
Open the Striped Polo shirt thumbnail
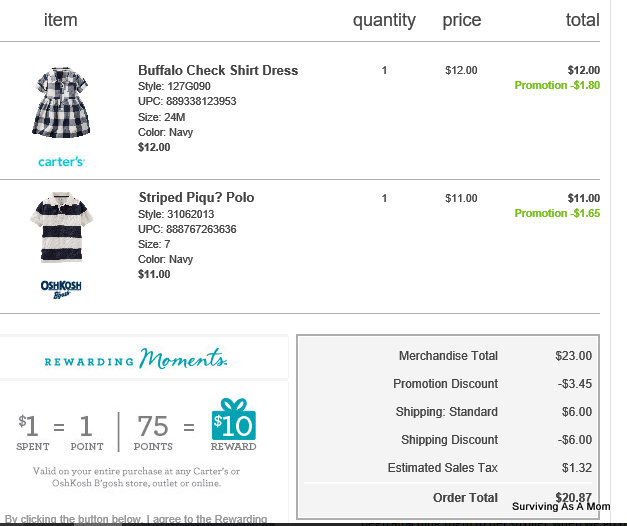[61, 227]
